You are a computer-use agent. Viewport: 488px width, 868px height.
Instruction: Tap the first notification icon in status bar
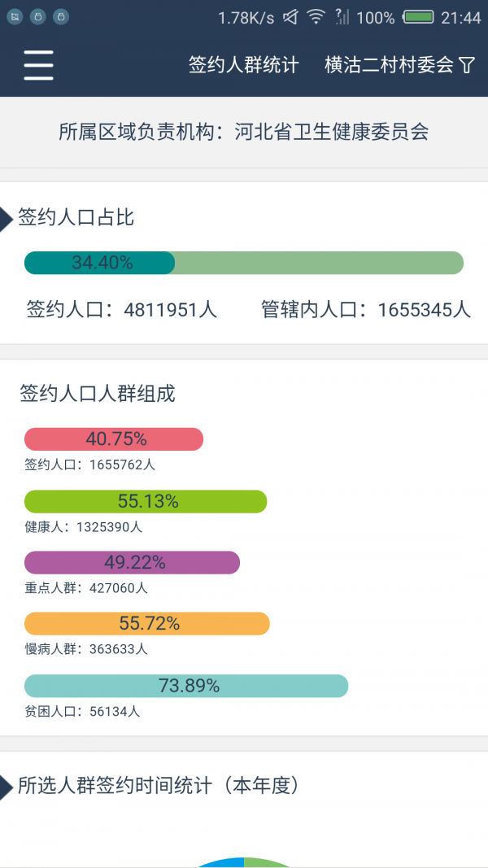(15, 17)
